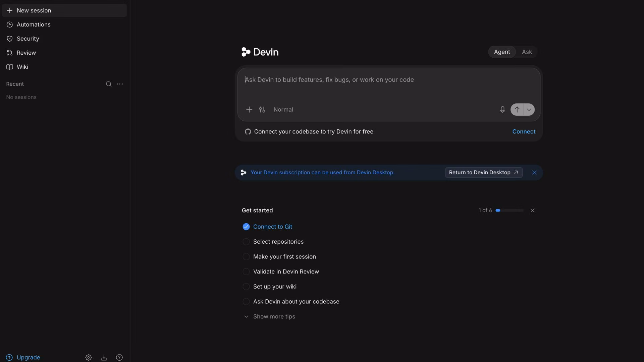Click the Upgrade link
Viewport: 644px width, 362px height.
pyautogui.click(x=23, y=358)
